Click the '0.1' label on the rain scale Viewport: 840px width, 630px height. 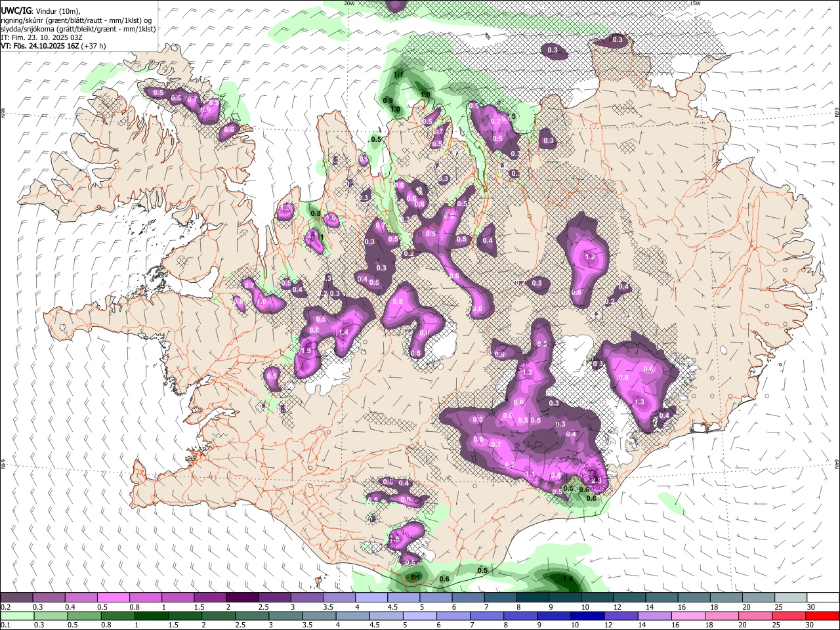[x=5, y=625]
